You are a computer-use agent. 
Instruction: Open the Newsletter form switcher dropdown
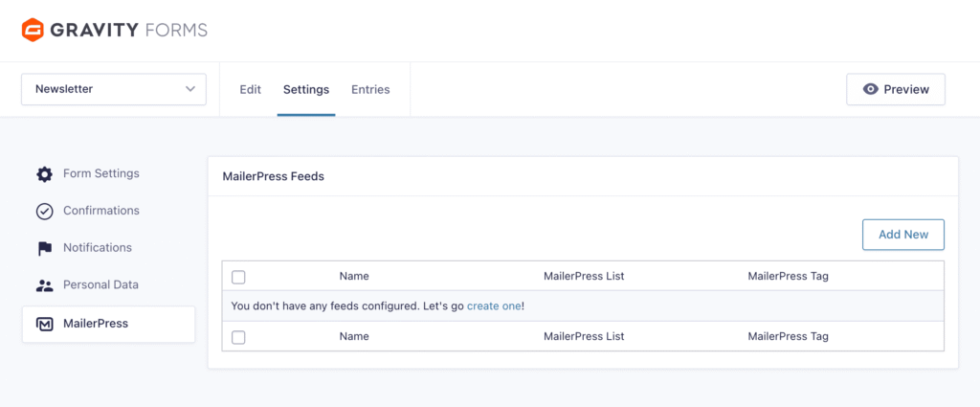113,89
